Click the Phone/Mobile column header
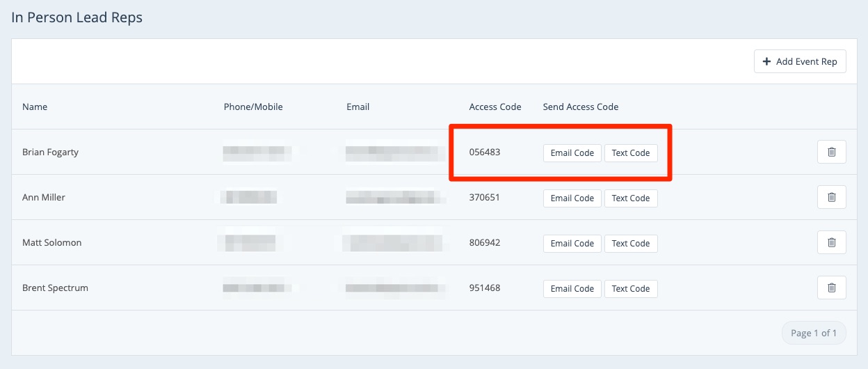The height and width of the screenshot is (369, 868). click(253, 107)
